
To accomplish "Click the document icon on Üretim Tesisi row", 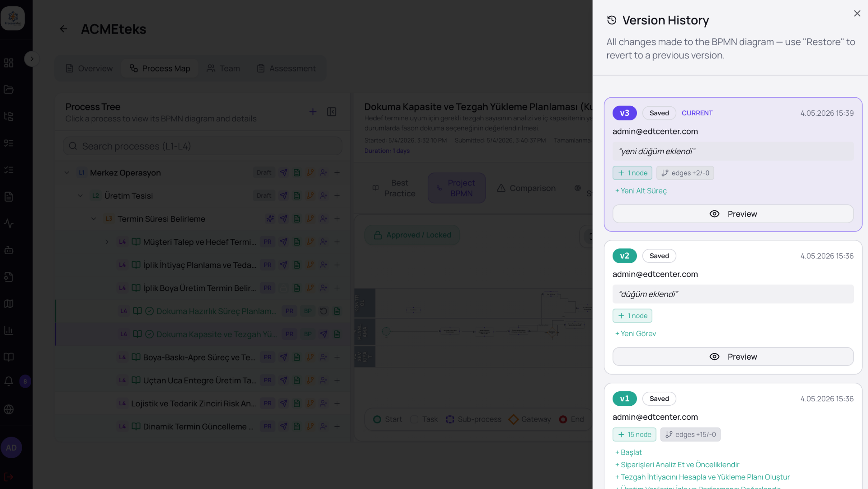I will pos(297,196).
